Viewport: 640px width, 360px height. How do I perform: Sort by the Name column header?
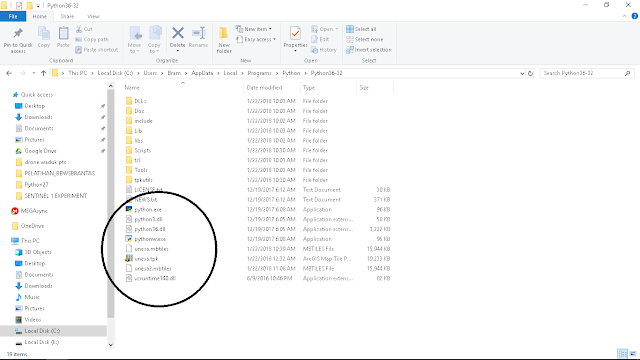(x=132, y=88)
